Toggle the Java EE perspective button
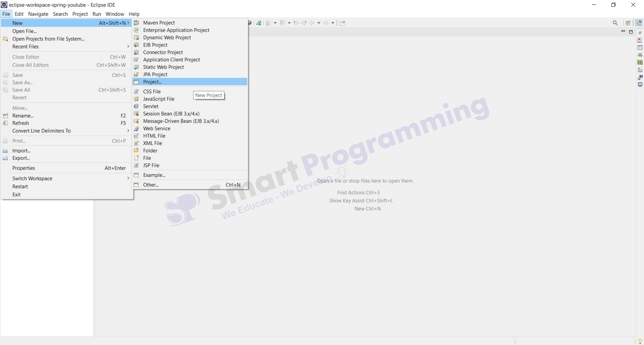 [x=639, y=23]
